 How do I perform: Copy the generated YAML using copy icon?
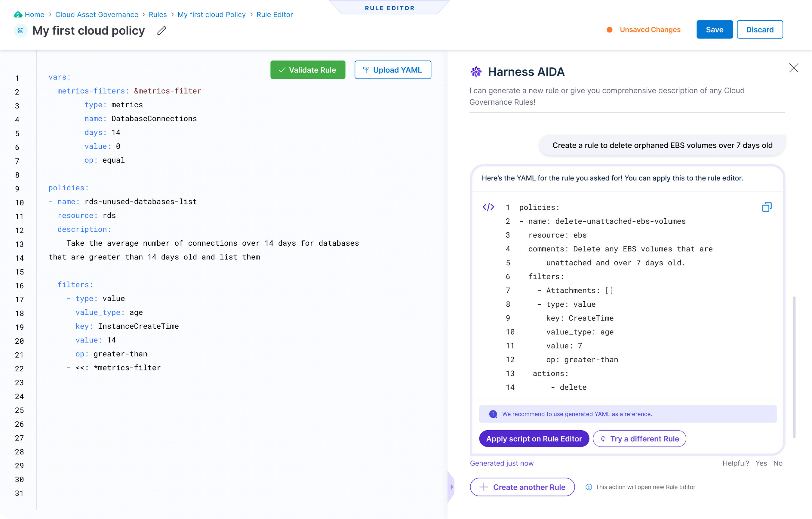point(767,207)
